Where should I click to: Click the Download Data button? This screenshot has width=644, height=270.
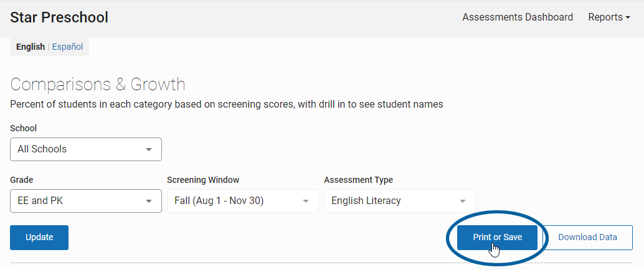(587, 237)
